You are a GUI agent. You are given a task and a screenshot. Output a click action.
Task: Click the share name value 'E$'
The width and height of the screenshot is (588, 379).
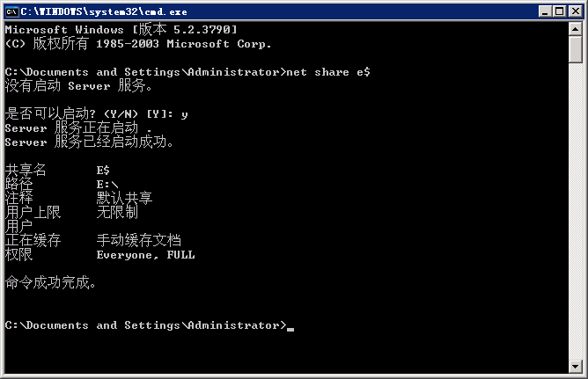pos(103,171)
